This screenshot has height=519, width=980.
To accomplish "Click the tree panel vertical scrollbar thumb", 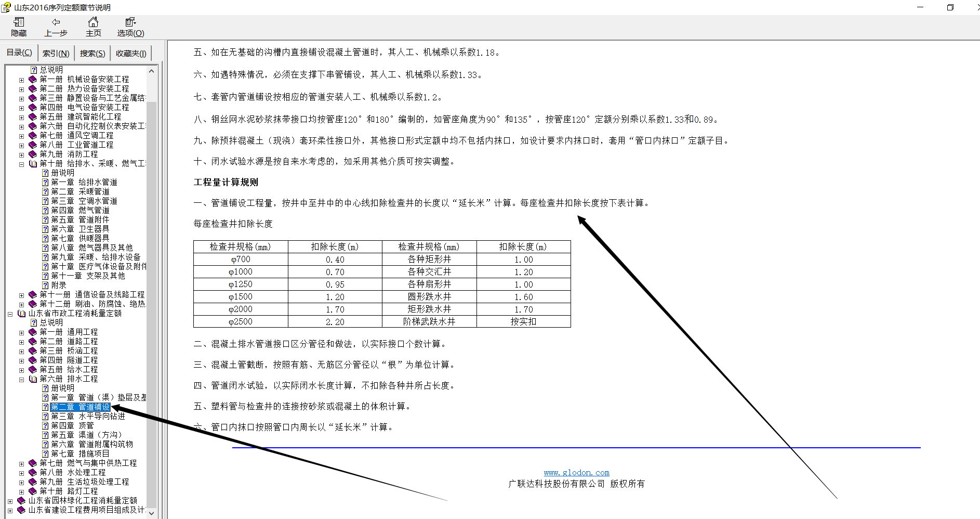I will 151,304.
